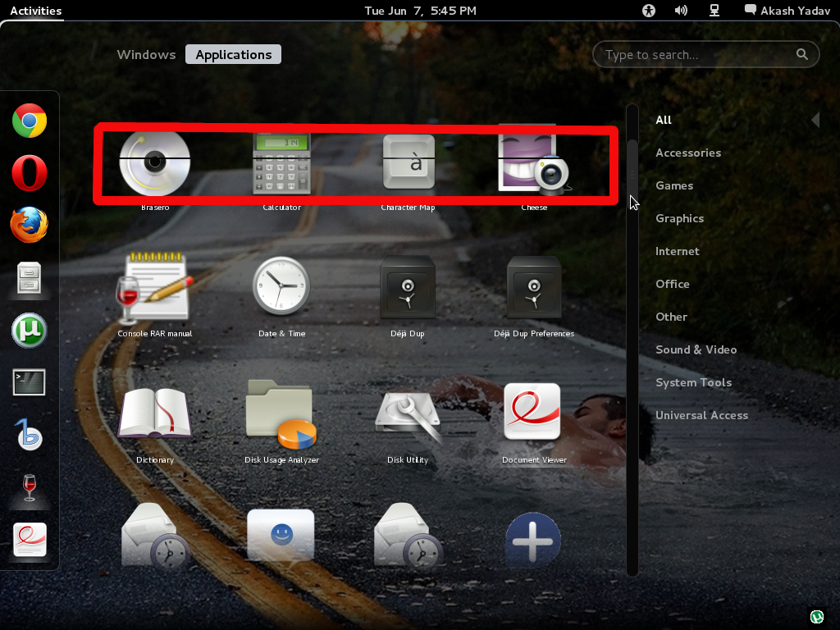Open Opera browser from the dock
This screenshot has height=630, width=840.
tap(30, 174)
